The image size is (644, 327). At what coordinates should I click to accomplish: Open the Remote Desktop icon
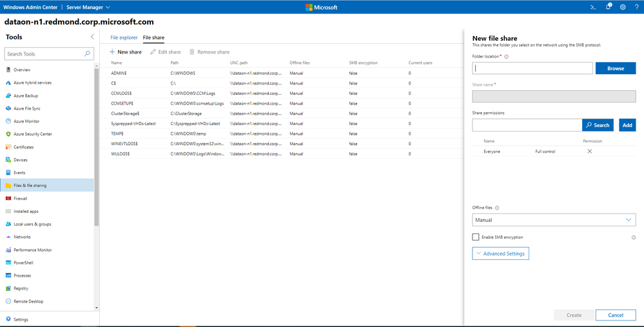coord(8,301)
